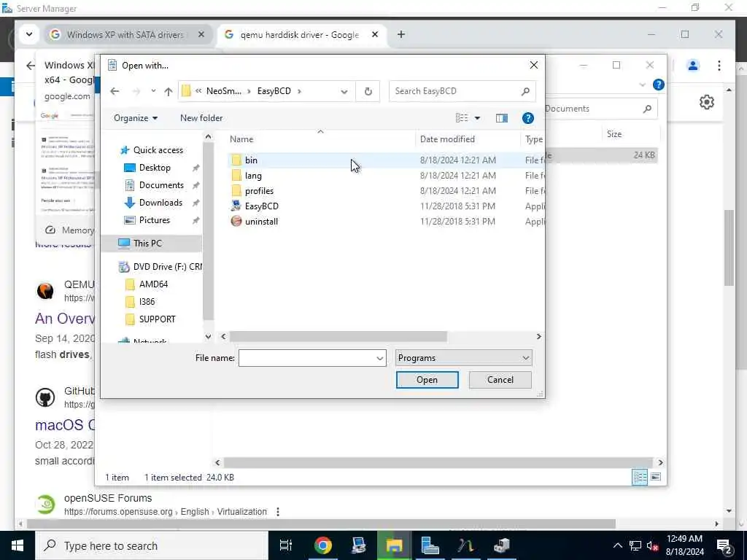
Task: Click New folder in dialog toolbar
Action: coord(201,118)
